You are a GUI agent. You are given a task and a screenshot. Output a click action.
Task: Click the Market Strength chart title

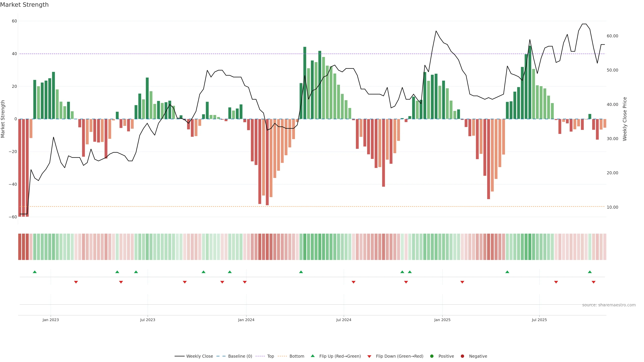[x=24, y=5]
